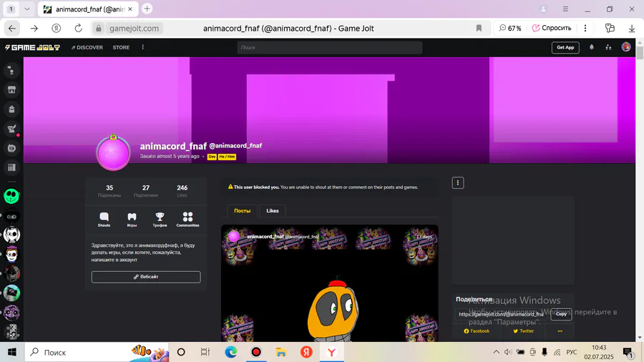Click the Game Jolt logo
The width and height of the screenshot is (644, 362).
click(x=32, y=48)
